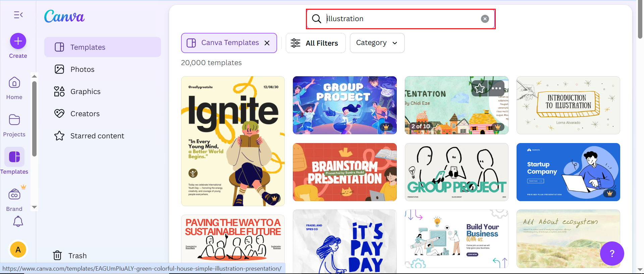This screenshot has width=644, height=274.
Task: Open more options on house template
Action: pyautogui.click(x=496, y=88)
